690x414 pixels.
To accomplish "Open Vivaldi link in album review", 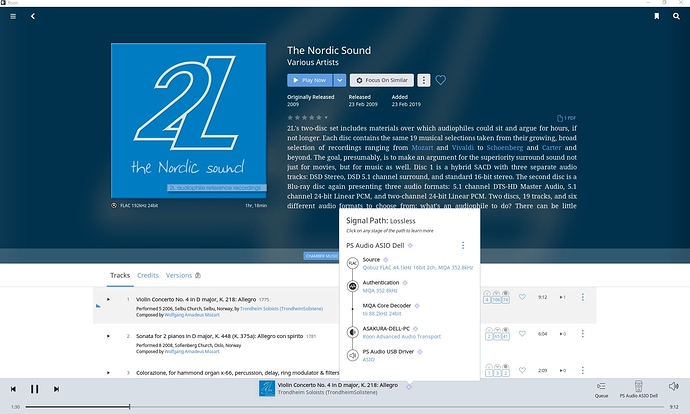I will tap(462, 148).
